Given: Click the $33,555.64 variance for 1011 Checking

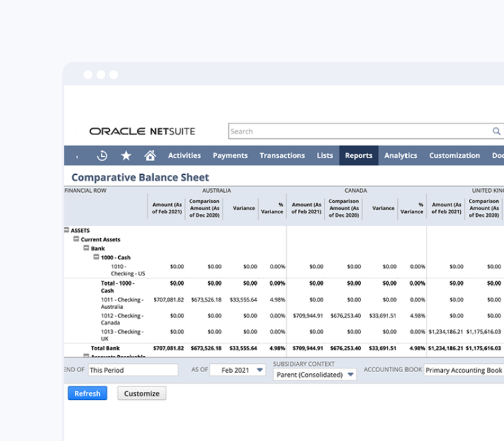Looking at the screenshot, I should point(243,300).
